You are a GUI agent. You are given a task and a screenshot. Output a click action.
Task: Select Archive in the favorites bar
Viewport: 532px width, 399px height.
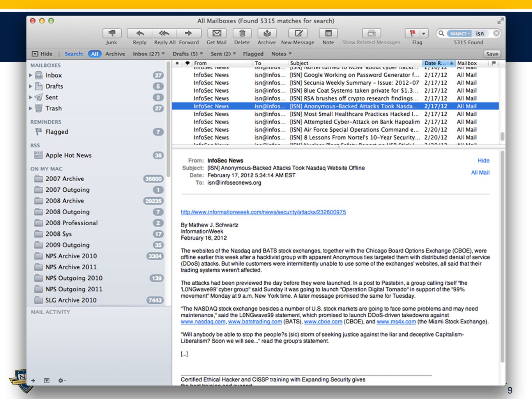point(115,54)
